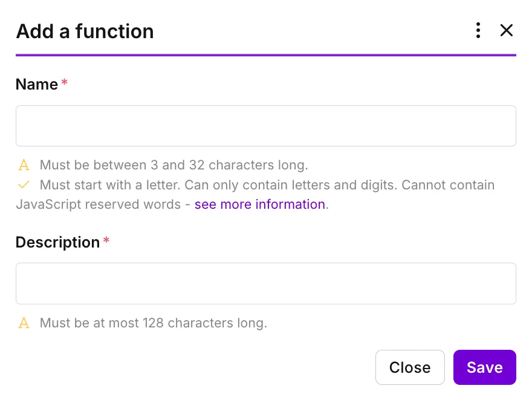
Task: Click the Description field label
Action: (x=57, y=243)
